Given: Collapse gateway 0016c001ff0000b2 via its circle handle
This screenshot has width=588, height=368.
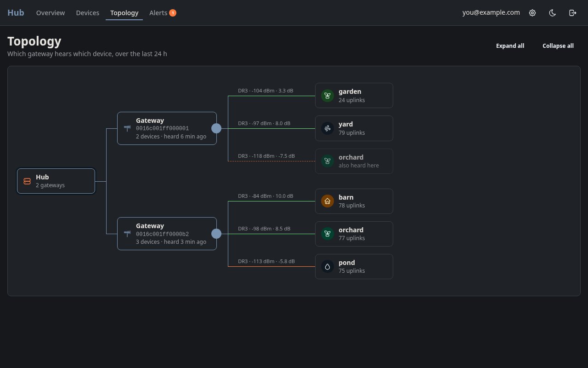Looking at the screenshot, I should click(216, 234).
